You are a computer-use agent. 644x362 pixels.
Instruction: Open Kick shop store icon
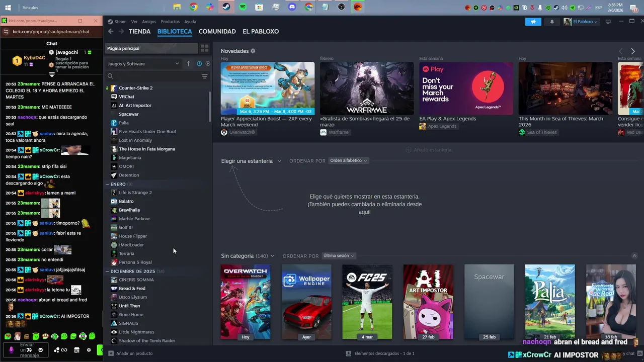click(x=76, y=350)
